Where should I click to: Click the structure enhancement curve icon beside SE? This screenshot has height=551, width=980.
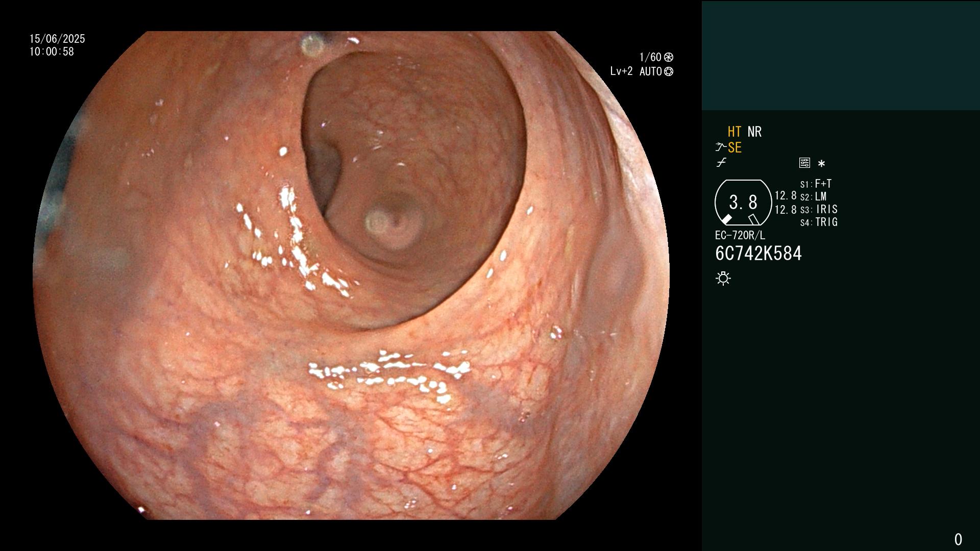[x=721, y=147]
